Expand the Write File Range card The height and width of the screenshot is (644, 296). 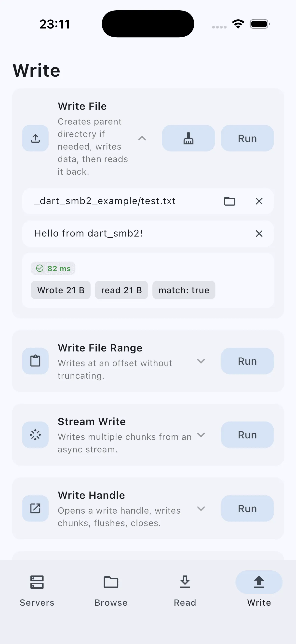point(201,361)
